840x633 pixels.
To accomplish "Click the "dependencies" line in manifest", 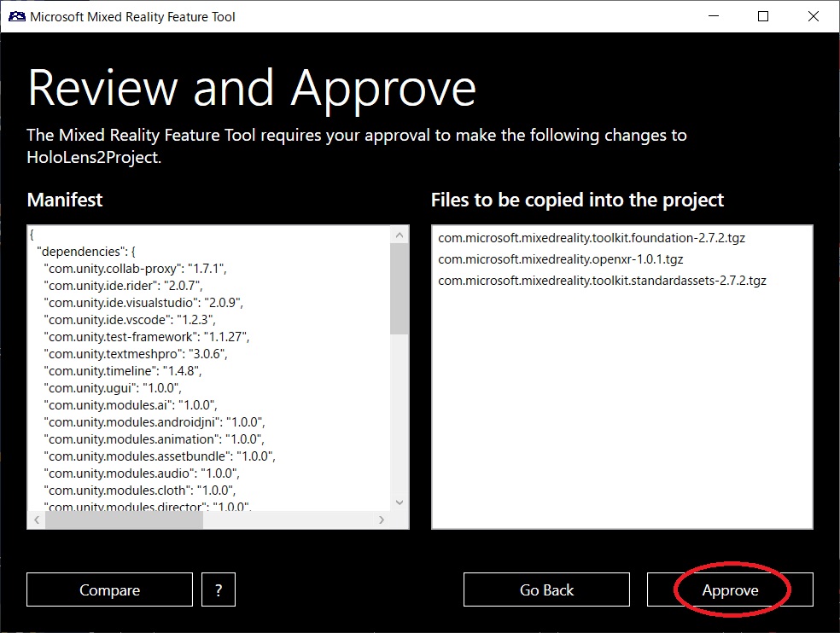I will click(x=85, y=251).
